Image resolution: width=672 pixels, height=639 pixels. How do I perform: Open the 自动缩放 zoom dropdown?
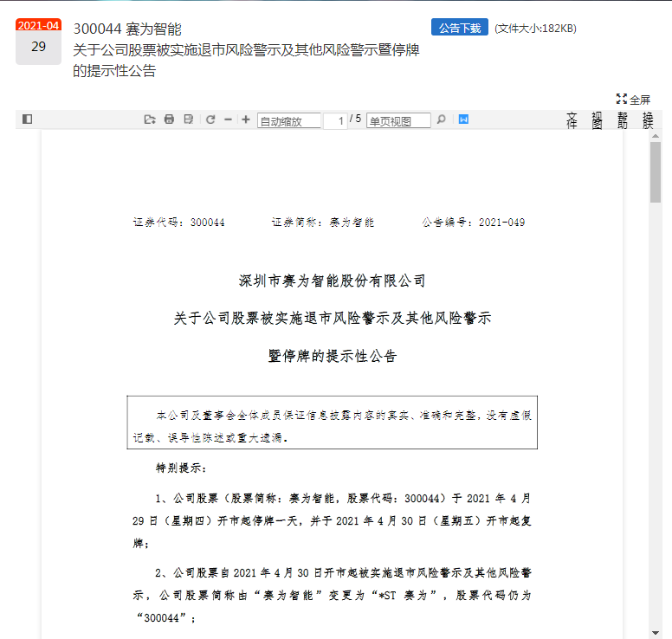(x=289, y=121)
